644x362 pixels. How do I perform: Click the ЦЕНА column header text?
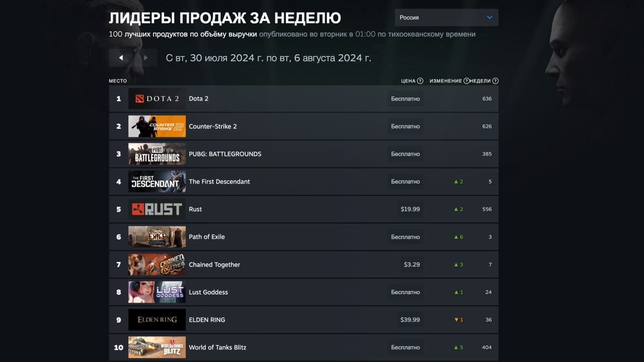click(x=408, y=81)
